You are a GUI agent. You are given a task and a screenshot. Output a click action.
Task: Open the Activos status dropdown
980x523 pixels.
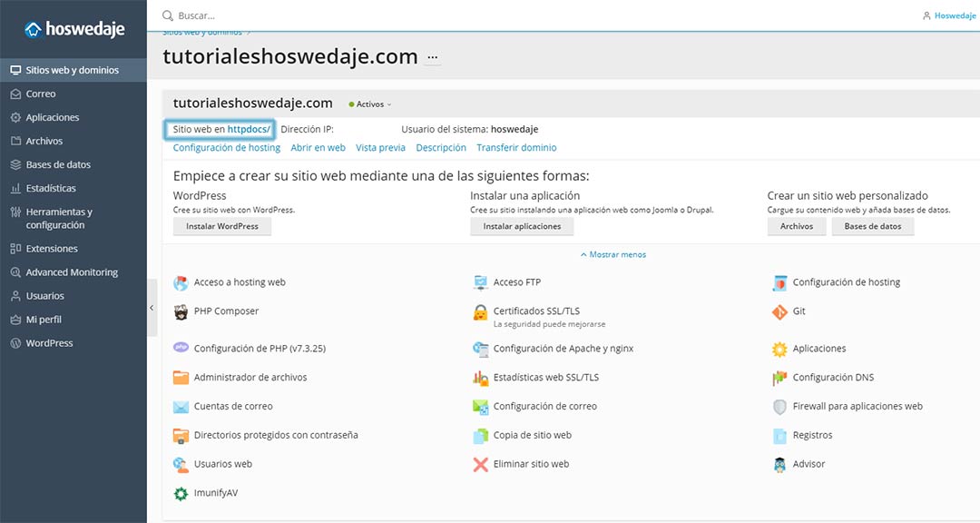click(x=370, y=104)
